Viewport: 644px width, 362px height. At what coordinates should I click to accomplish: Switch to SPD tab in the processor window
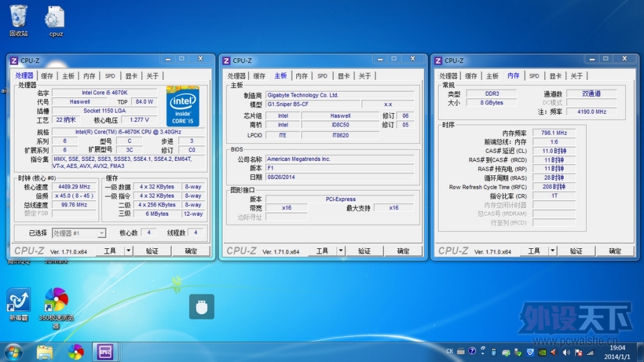point(110,76)
